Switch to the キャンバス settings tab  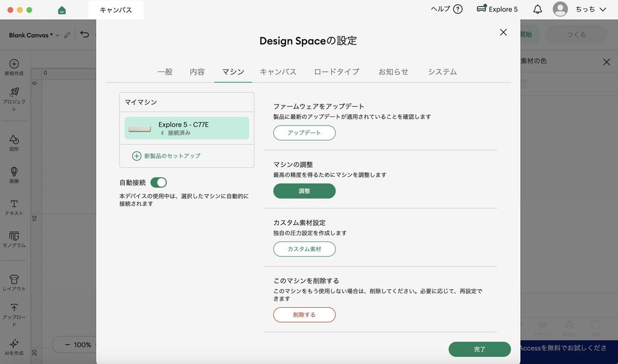278,72
